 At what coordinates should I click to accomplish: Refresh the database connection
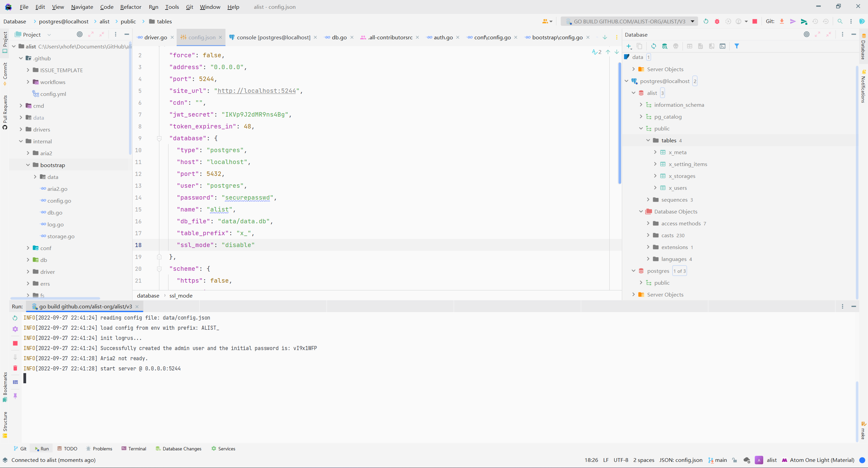click(x=653, y=46)
